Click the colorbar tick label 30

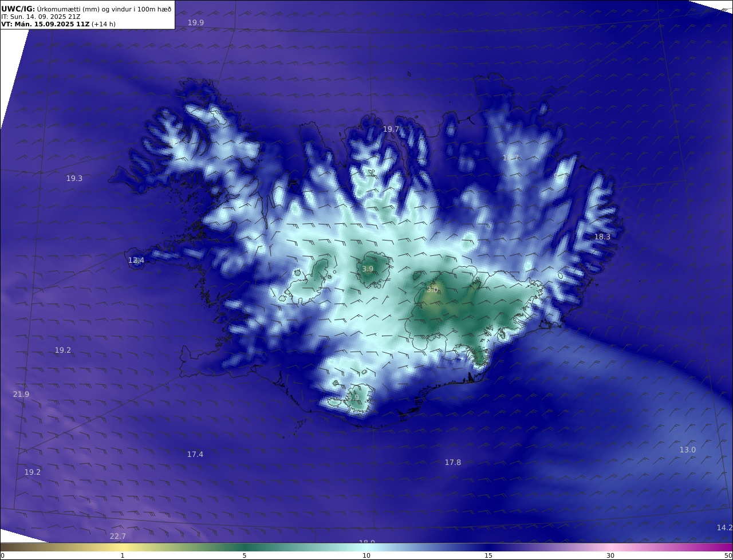[x=610, y=555]
